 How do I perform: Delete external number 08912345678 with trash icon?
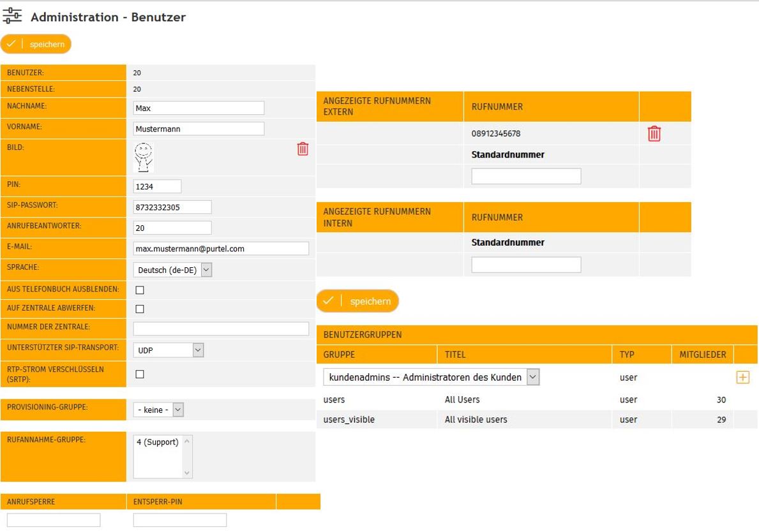654,134
